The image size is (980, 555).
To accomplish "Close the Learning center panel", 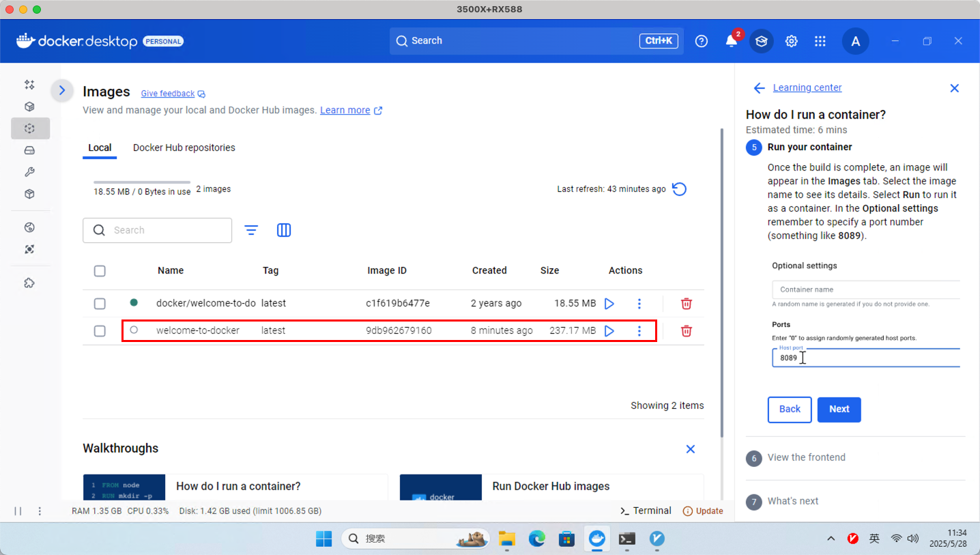I will pos(955,88).
